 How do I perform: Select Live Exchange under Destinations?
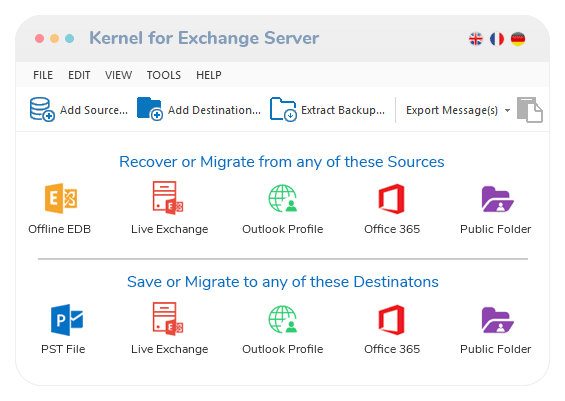click(x=168, y=319)
